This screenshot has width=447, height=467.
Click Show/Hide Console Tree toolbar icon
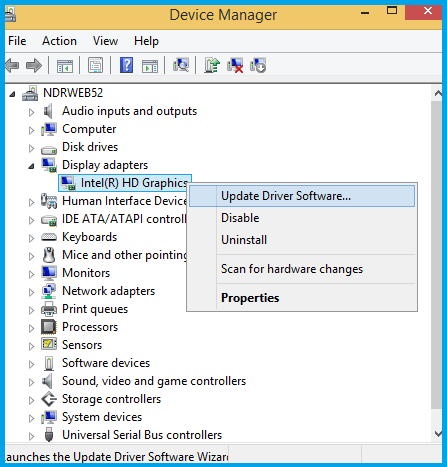coord(65,66)
